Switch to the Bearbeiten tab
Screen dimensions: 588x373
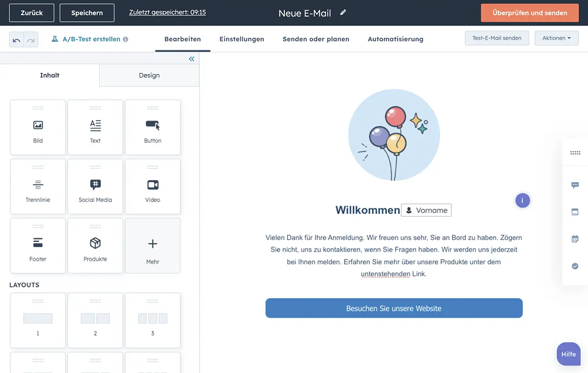click(183, 39)
